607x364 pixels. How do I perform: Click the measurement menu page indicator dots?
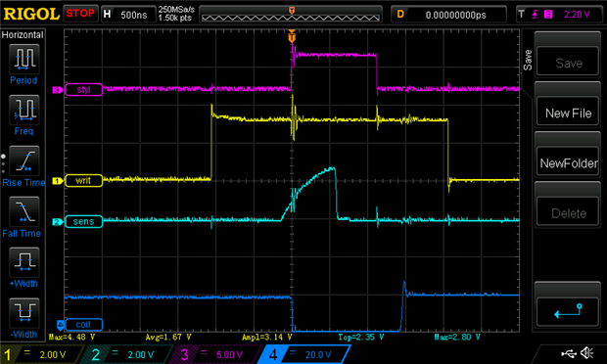pos(4,163)
